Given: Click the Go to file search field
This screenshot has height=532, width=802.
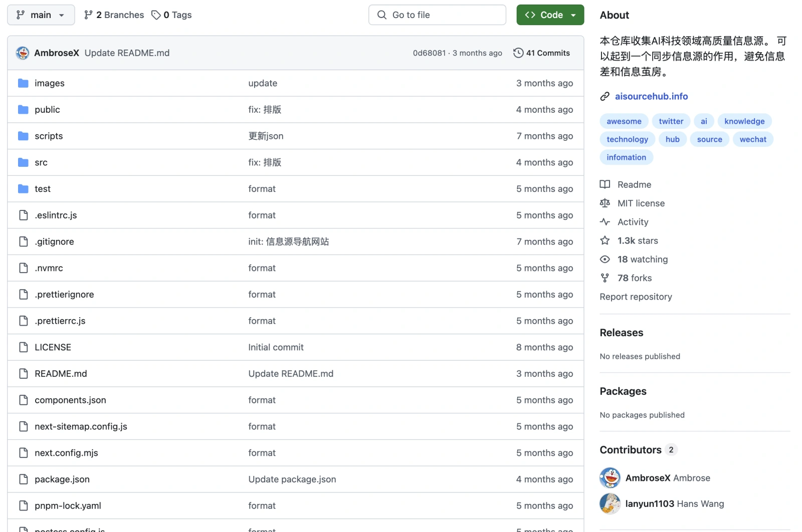Looking at the screenshot, I should tap(437, 15).
